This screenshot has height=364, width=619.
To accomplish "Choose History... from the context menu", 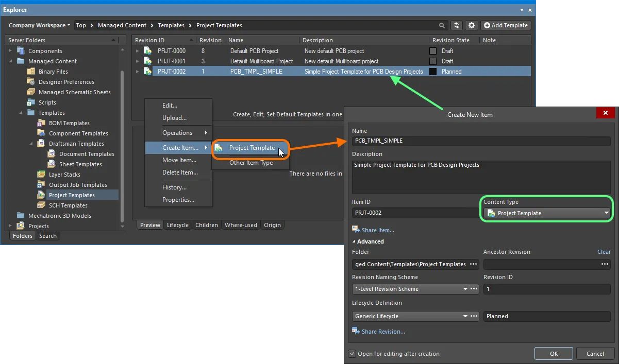I will click(178, 187).
